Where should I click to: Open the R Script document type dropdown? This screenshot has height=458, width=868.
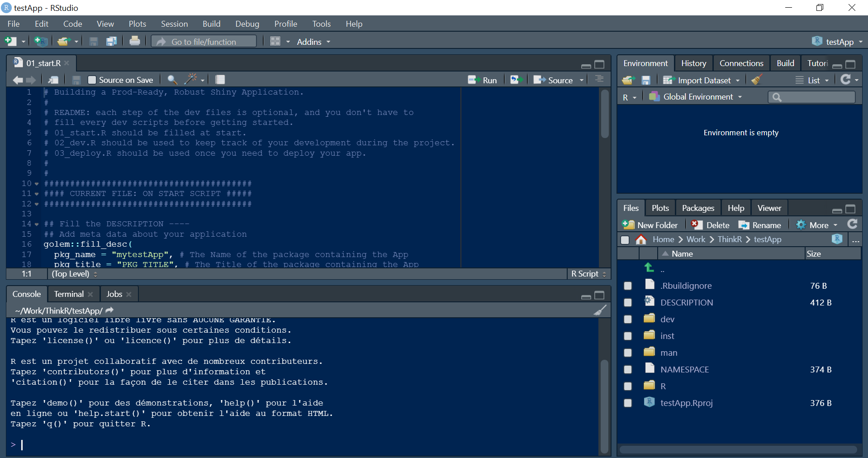[588, 274]
